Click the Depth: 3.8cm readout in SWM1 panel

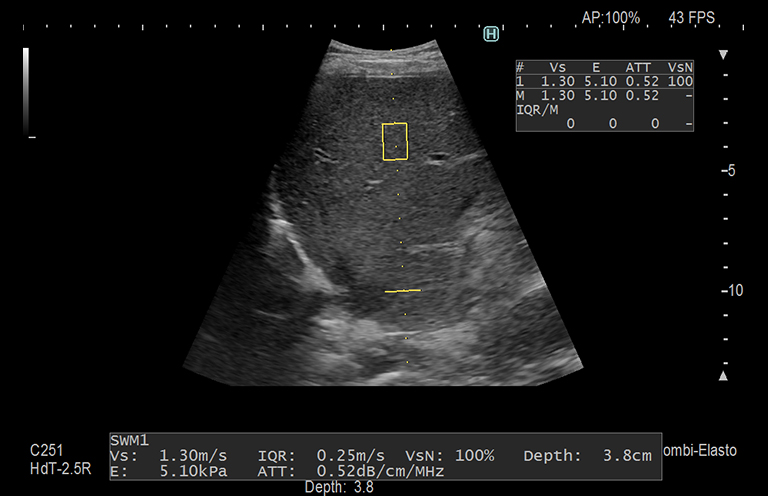[x=587, y=455]
